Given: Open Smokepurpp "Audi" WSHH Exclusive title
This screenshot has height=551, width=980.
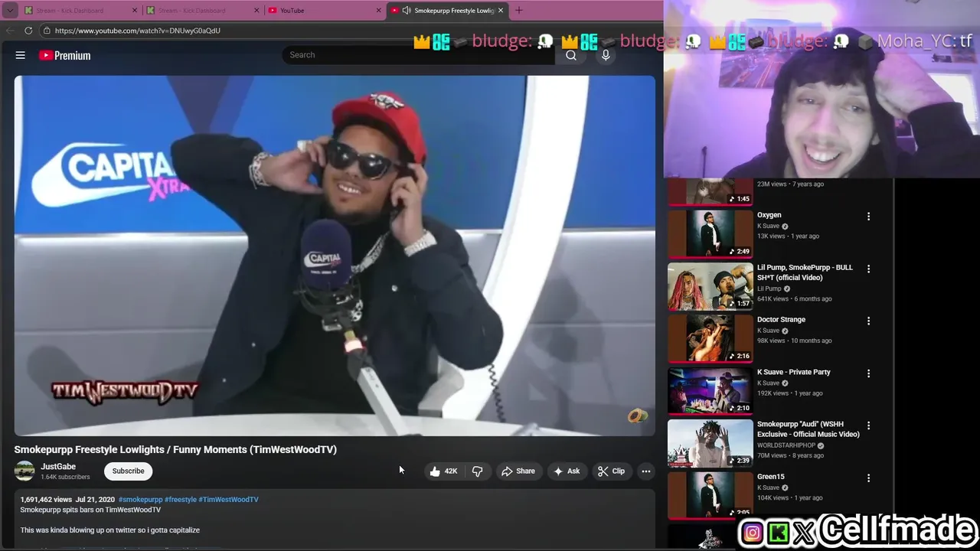Looking at the screenshot, I should click(808, 429).
